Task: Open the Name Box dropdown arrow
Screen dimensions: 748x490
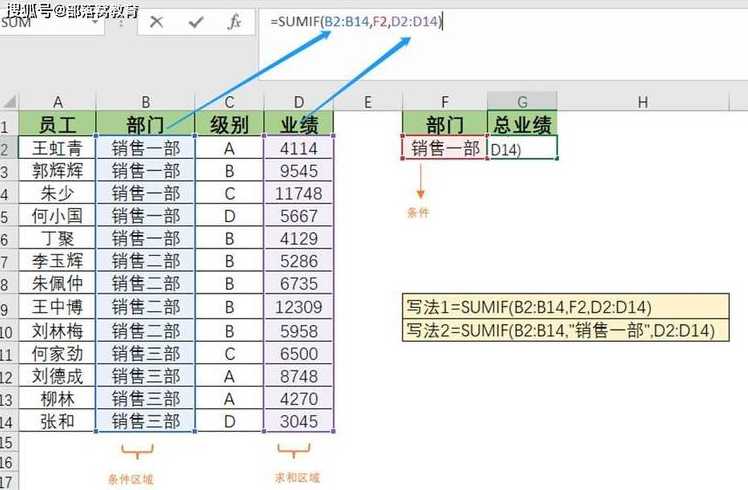Action: point(95,22)
